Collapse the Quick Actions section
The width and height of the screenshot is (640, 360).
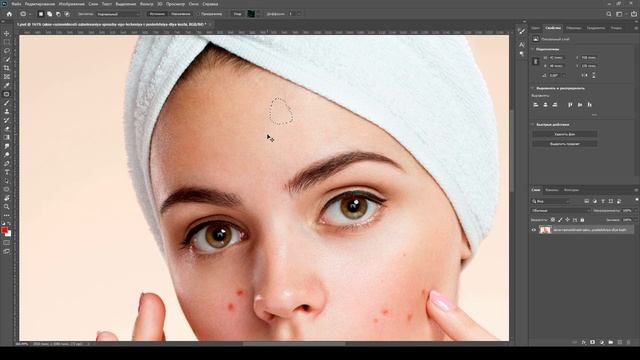tap(532, 124)
